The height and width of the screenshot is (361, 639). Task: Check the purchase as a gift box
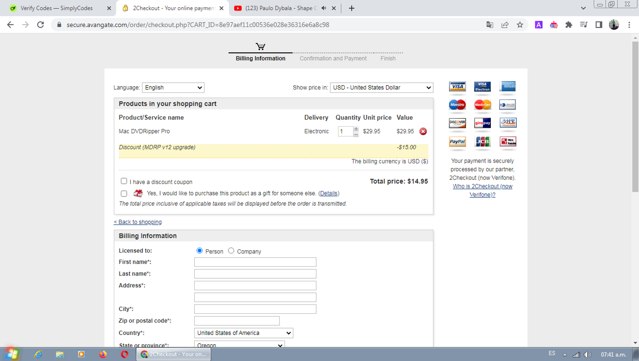coord(123,194)
